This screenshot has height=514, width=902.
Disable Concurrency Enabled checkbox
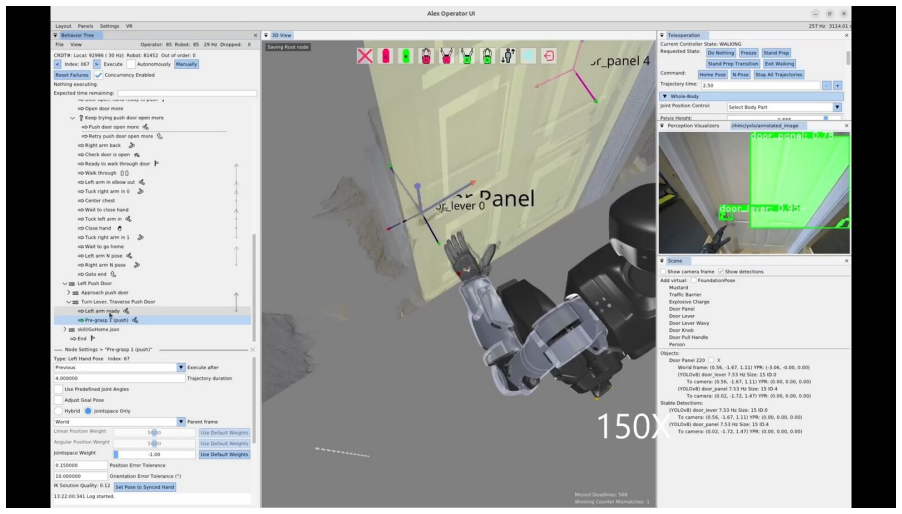pyautogui.click(x=98, y=75)
